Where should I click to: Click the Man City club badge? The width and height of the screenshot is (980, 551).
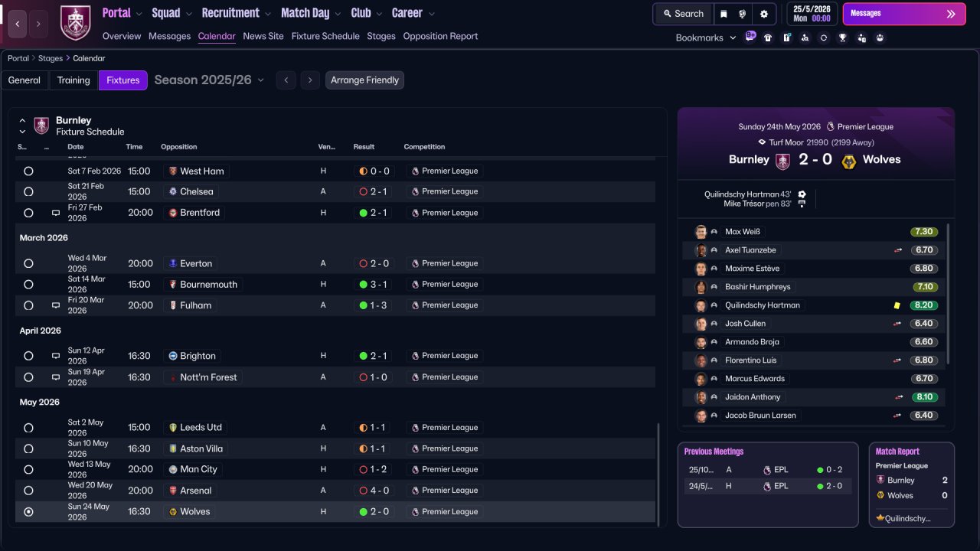pyautogui.click(x=173, y=469)
